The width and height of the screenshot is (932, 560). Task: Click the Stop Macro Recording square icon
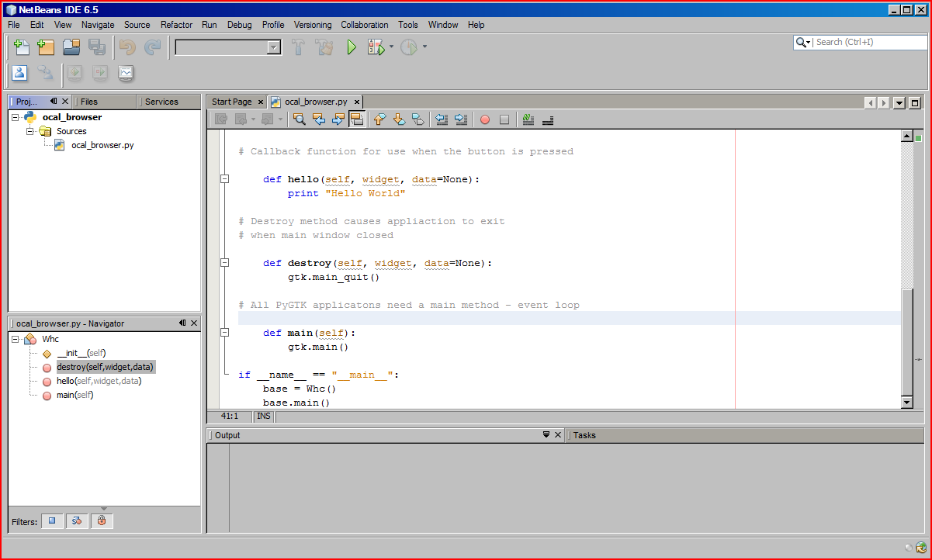504,119
